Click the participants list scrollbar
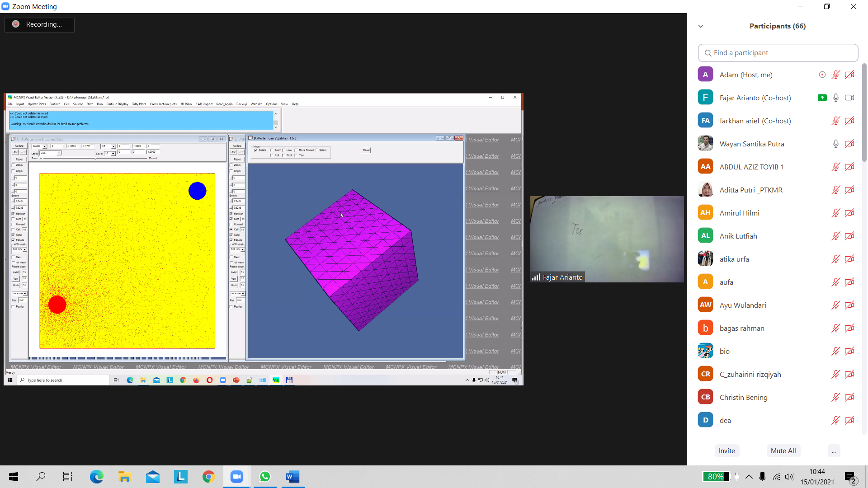This screenshot has height=488, width=868. (x=864, y=113)
